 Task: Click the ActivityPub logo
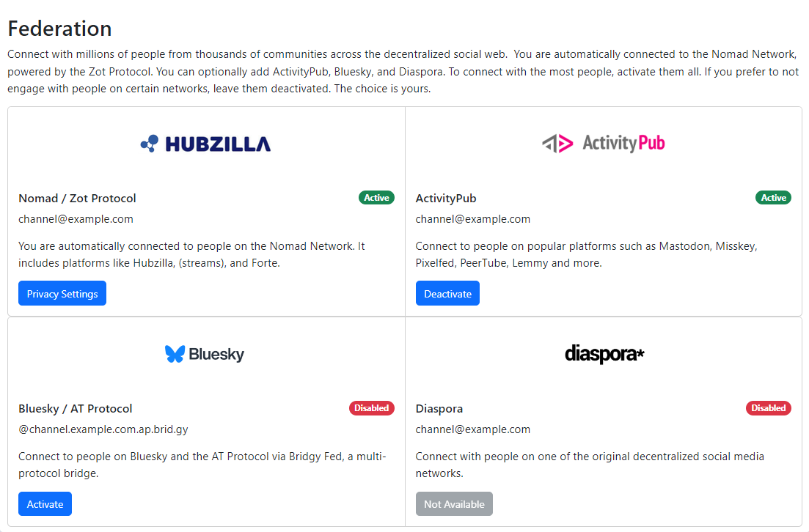[x=603, y=144]
